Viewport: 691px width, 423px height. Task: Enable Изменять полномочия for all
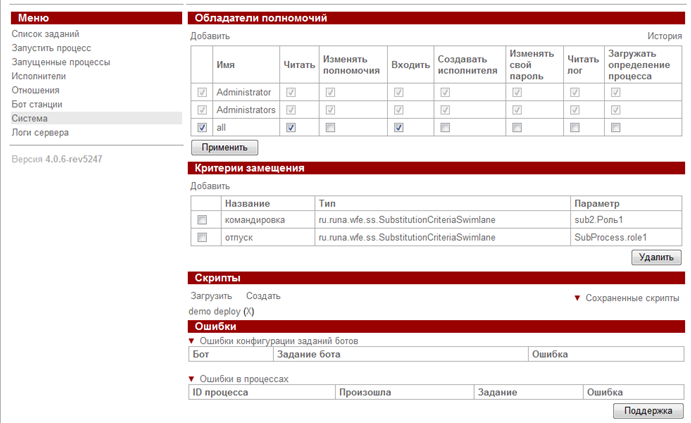click(x=330, y=127)
